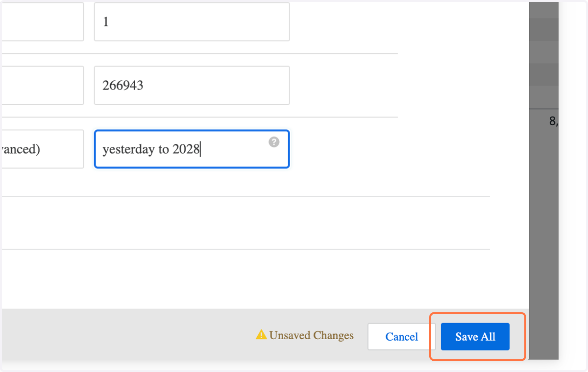Open the partially visible '(advanced)' dropdown field
The width and height of the screenshot is (588, 372).
click(x=42, y=149)
